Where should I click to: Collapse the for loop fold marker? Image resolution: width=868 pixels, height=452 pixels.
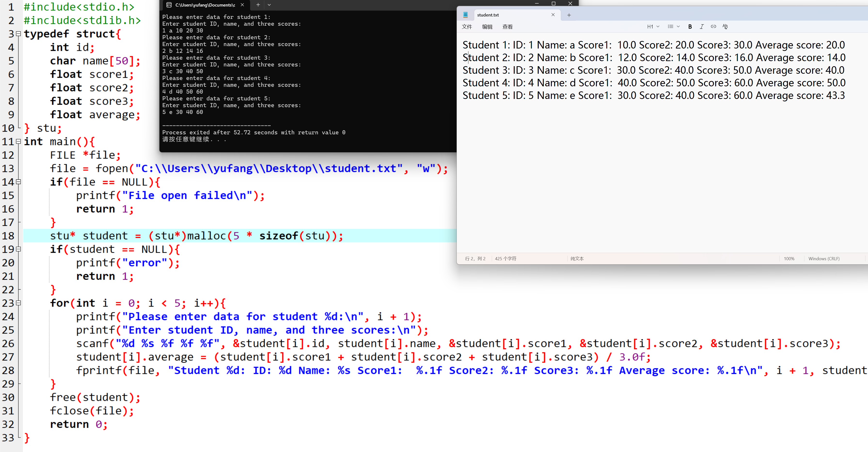pyautogui.click(x=18, y=303)
